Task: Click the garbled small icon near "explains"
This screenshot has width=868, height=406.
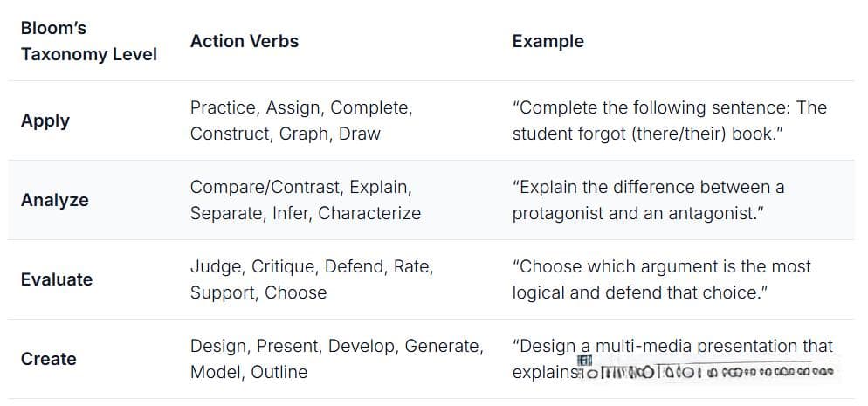Action: [x=584, y=361]
